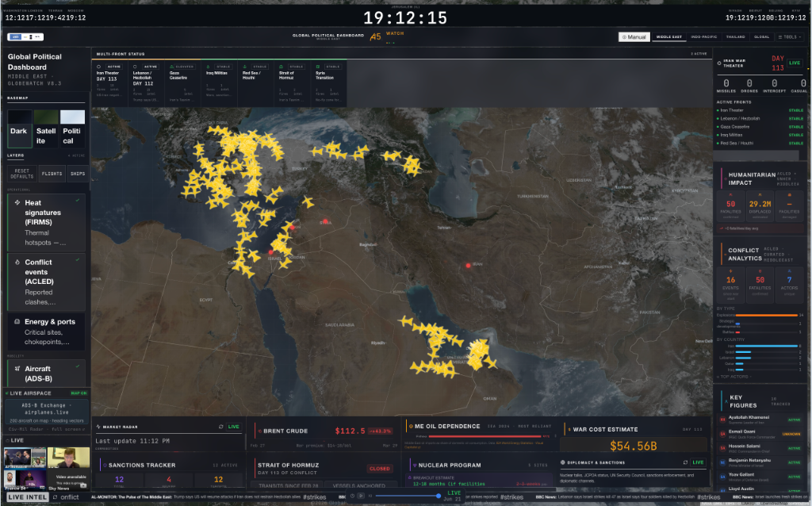
Task: Click the Aircraft ADS-B plane icon
Action: pyautogui.click(x=17, y=369)
